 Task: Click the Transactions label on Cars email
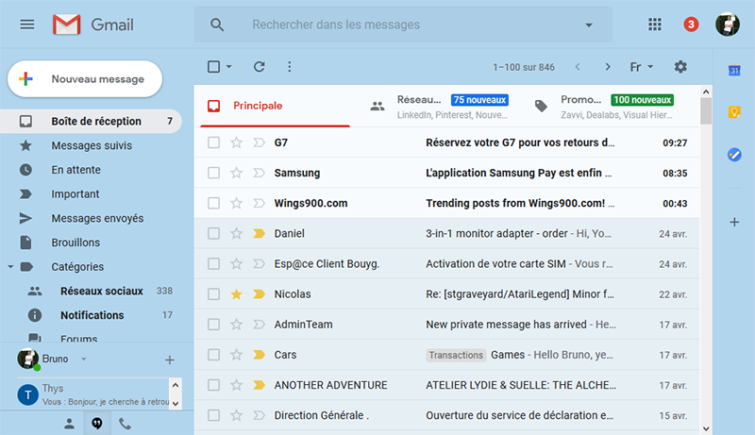456,355
